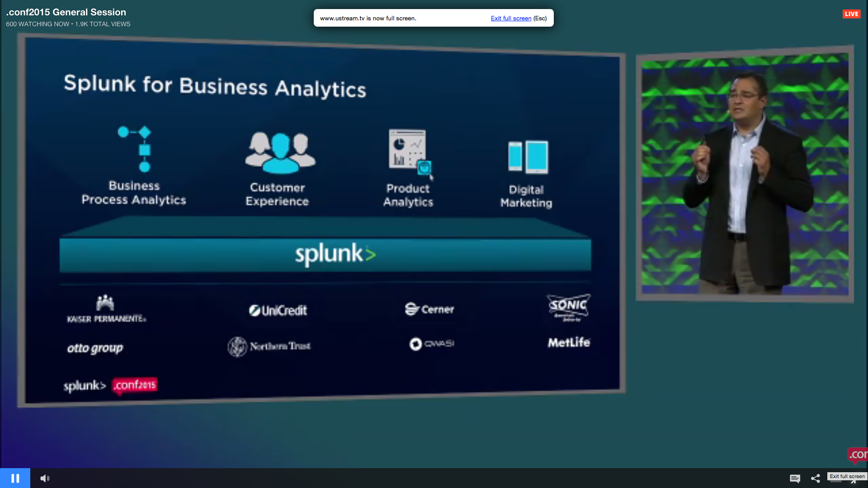Open the share options icon

pos(816,479)
